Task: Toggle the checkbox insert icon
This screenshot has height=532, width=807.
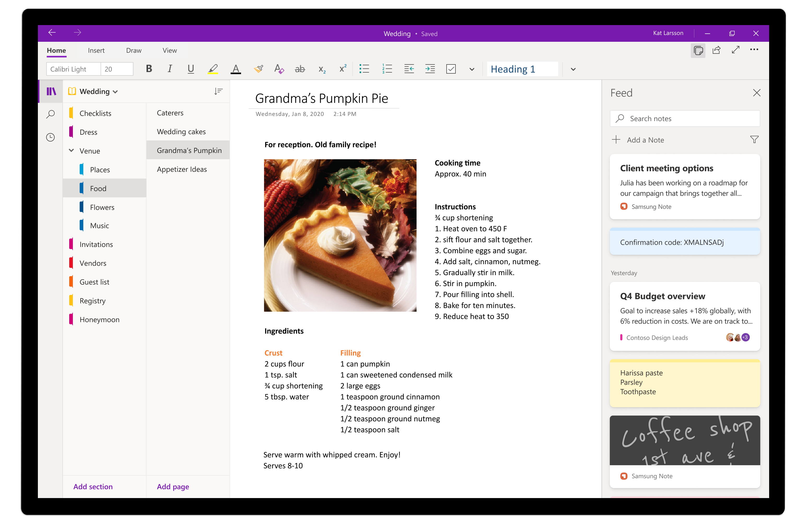Action: coord(452,69)
